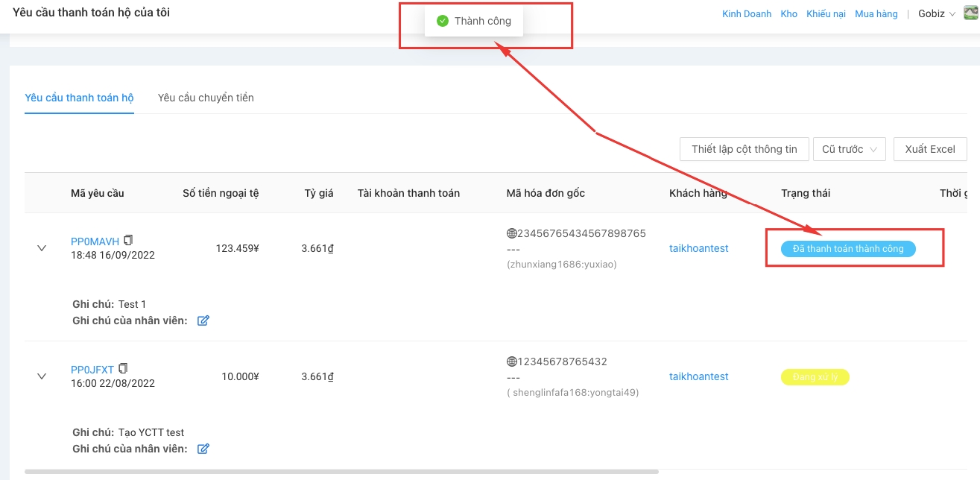
Task: Open customer taikhoantest for PP0MAVH
Action: click(698, 248)
